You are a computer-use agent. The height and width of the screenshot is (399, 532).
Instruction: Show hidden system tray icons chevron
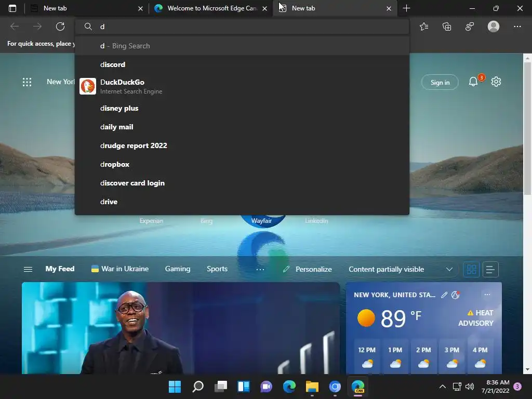pos(443,387)
